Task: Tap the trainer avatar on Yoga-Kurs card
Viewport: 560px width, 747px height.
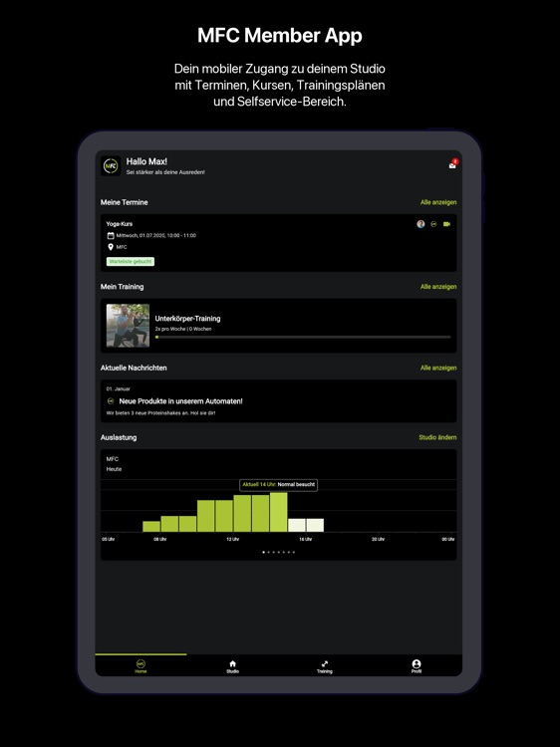Action: (x=420, y=224)
